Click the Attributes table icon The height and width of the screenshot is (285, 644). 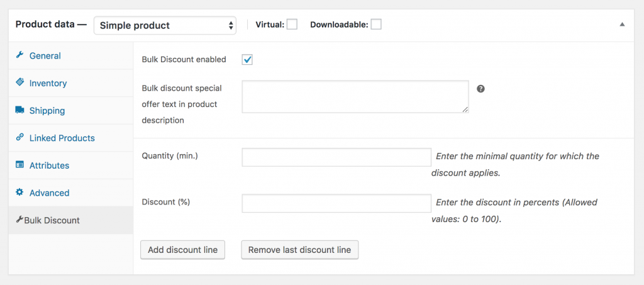click(x=19, y=165)
